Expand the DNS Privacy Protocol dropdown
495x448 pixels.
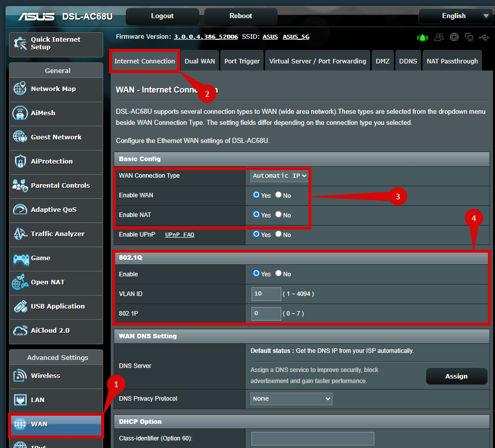coord(291,399)
